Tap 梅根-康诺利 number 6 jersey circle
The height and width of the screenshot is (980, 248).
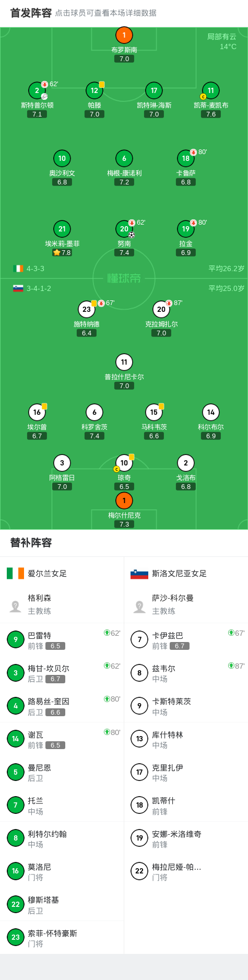point(124,159)
